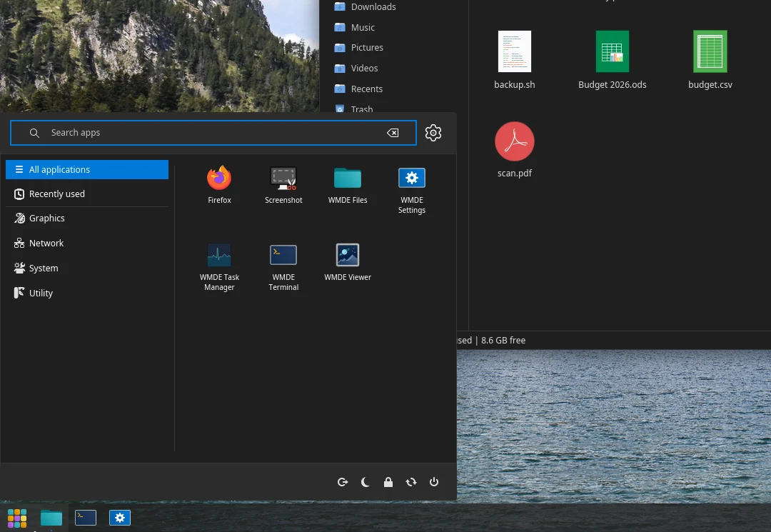This screenshot has height=532, width=771.
Task: Select the Utility category
Action: pyautogui.click(x=87, y=293)
